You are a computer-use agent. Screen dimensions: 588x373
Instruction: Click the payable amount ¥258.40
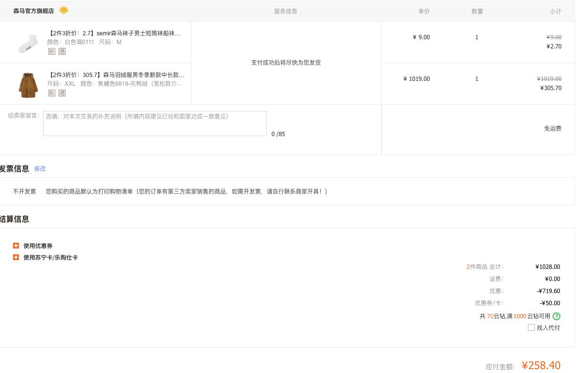click(541, 365)
